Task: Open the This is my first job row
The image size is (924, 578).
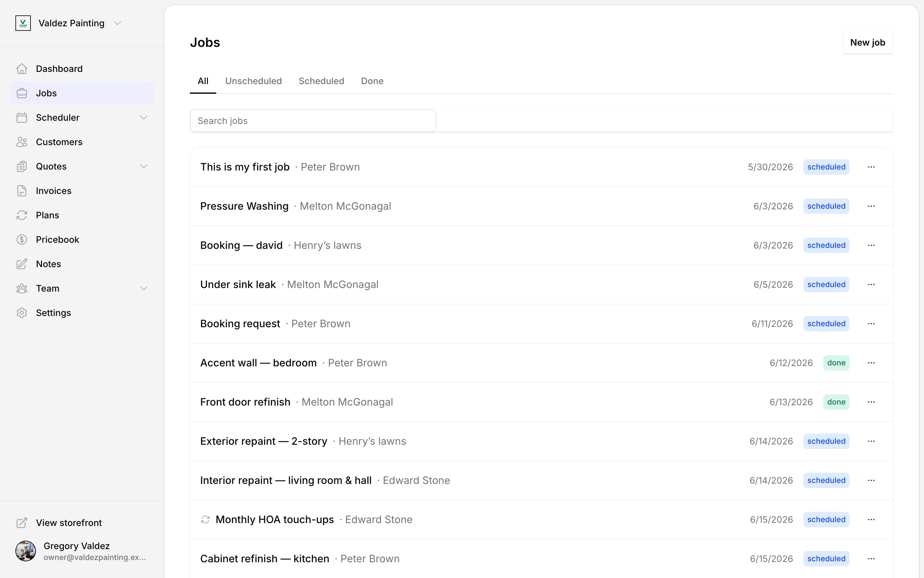Action: pyautogui.click(x=542, y=167)
